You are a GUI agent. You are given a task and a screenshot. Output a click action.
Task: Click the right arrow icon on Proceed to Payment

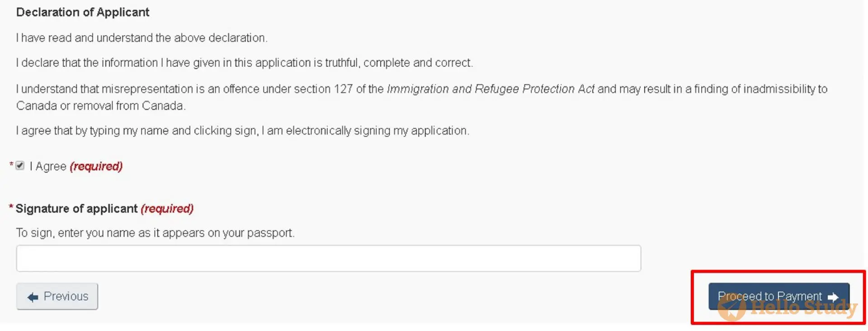[x=833, y=297]
